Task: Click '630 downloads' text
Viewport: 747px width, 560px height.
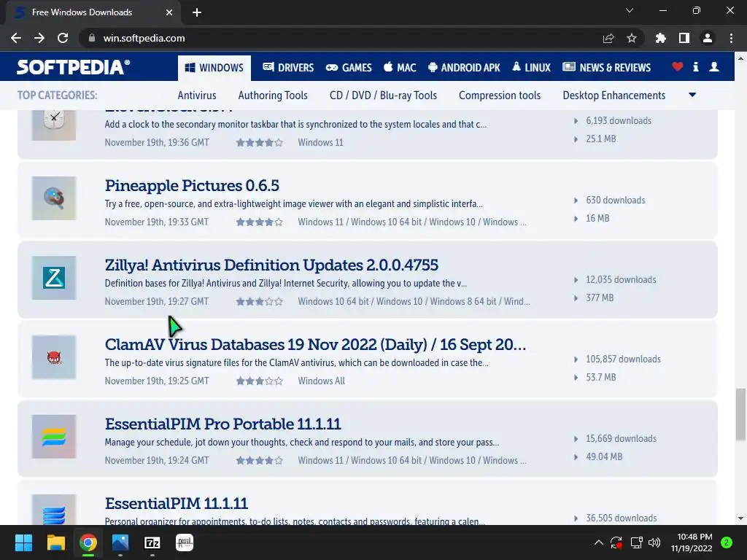Action: [616, 200]
